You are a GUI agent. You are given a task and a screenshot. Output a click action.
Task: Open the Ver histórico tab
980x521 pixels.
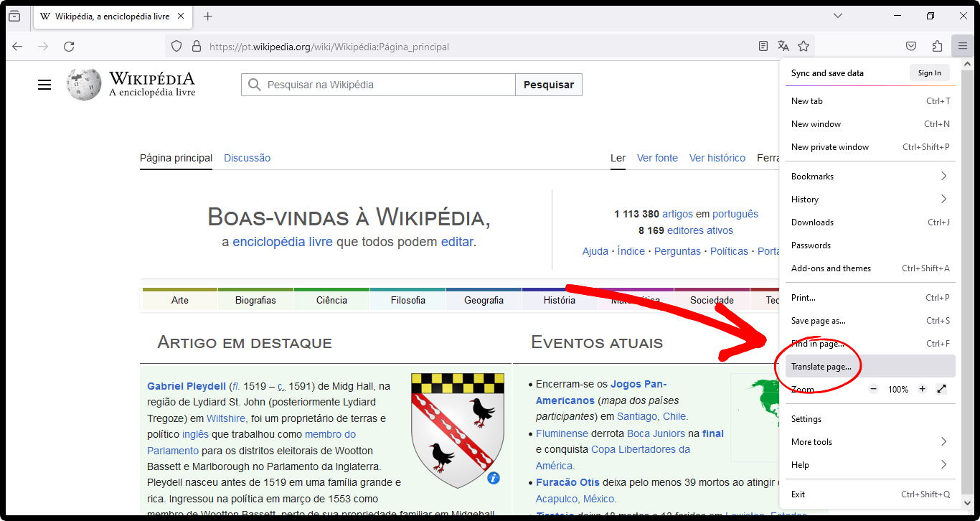point(717,158)
